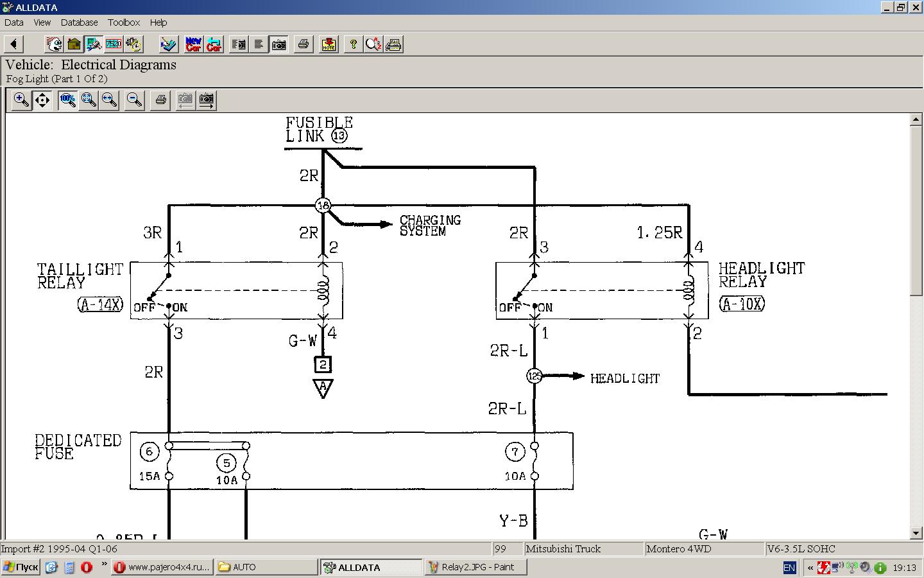
Task: Click the zoom-out magnifier in diagram toolbar
Action: (x=134, y=100)
